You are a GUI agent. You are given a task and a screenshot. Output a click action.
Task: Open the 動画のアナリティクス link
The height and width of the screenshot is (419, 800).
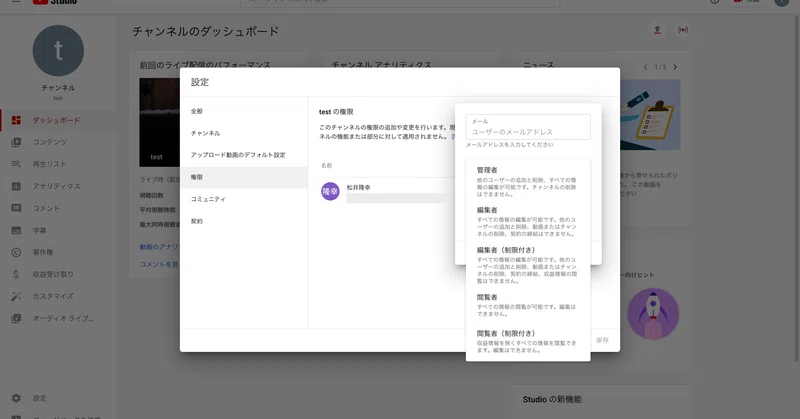(159, 247)
